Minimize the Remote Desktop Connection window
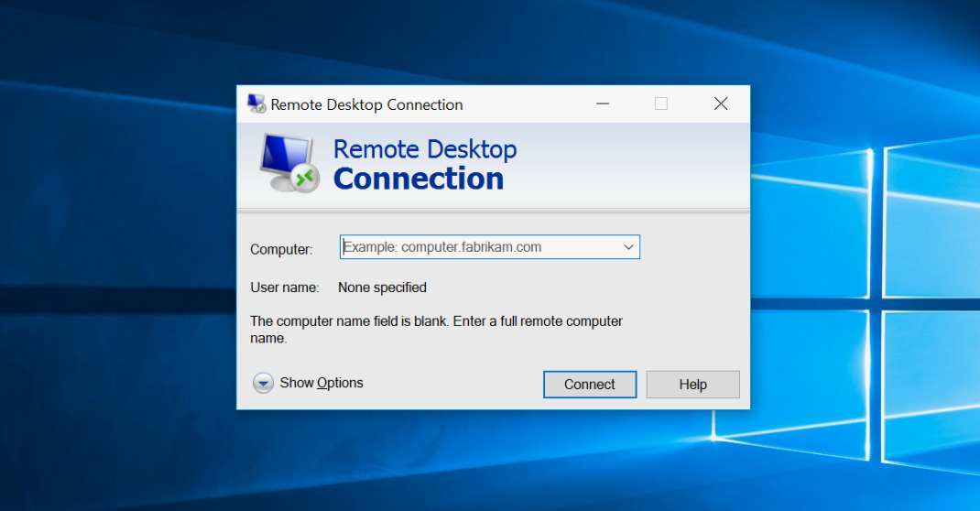The height and width of the screenshot is (511, 980). (x=603, y=103)
